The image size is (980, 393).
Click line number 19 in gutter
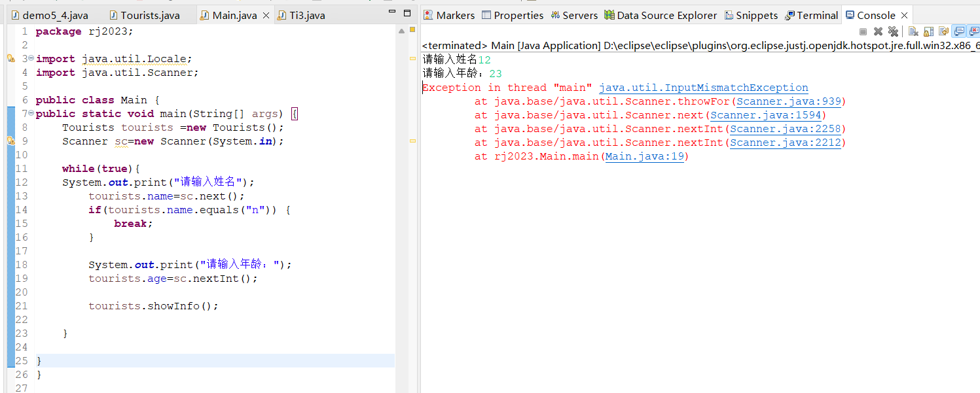(x=22, y=279)
